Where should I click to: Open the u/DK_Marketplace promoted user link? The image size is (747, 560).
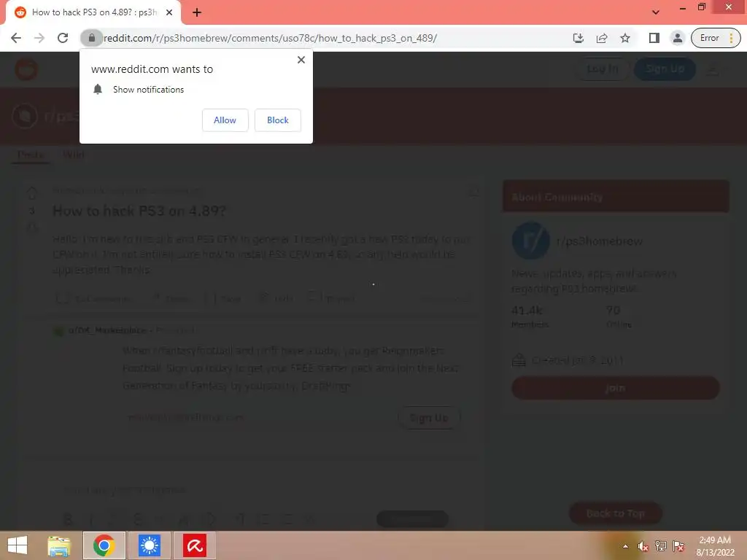click(x=107, y=330)
